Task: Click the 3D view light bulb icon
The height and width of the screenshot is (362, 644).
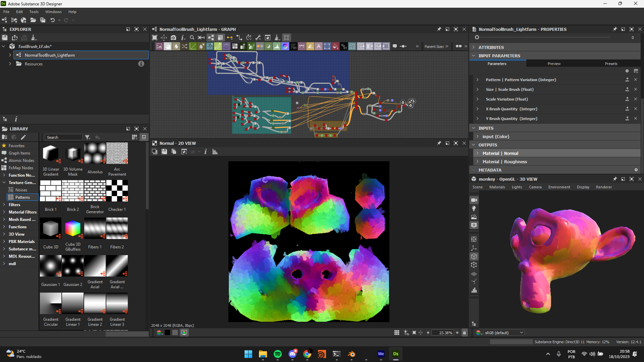Action: (x=474, y=208)
